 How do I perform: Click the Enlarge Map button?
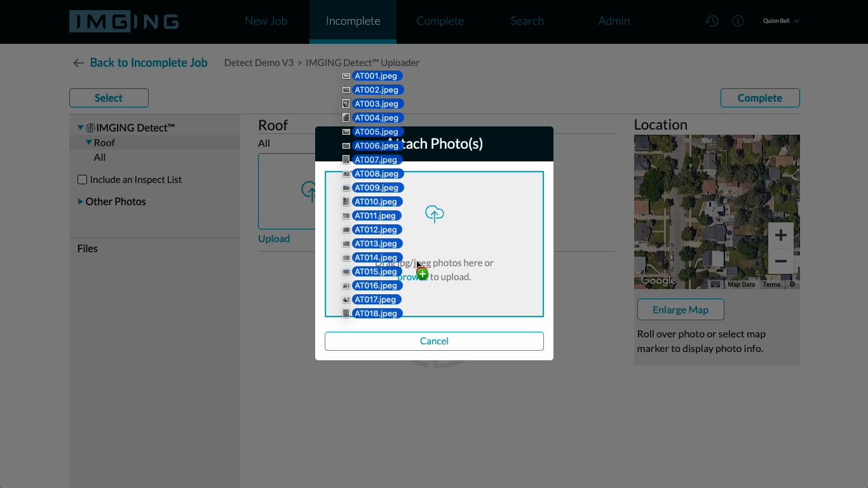point(680,310)
